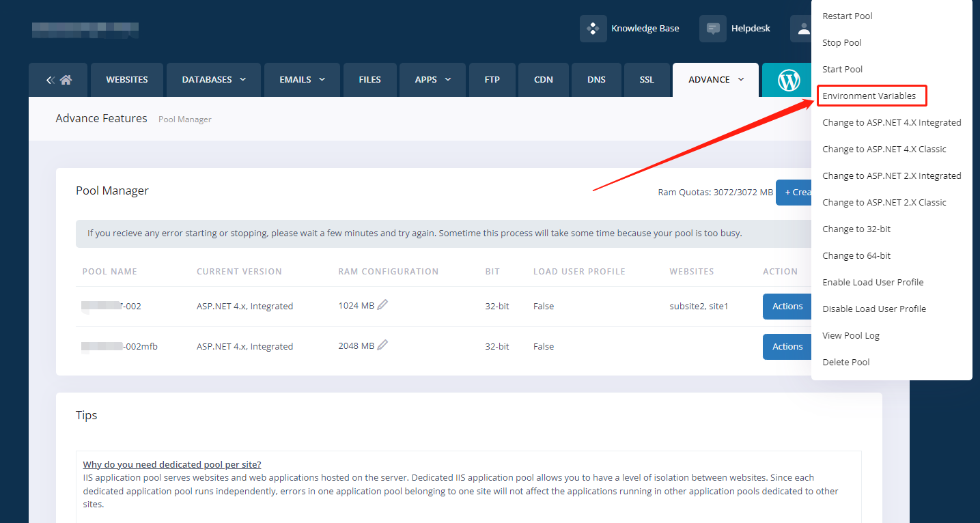This screenshot has height=523, width=980.
Task: Click the home icon tab
Action: (x=59, y=80)
